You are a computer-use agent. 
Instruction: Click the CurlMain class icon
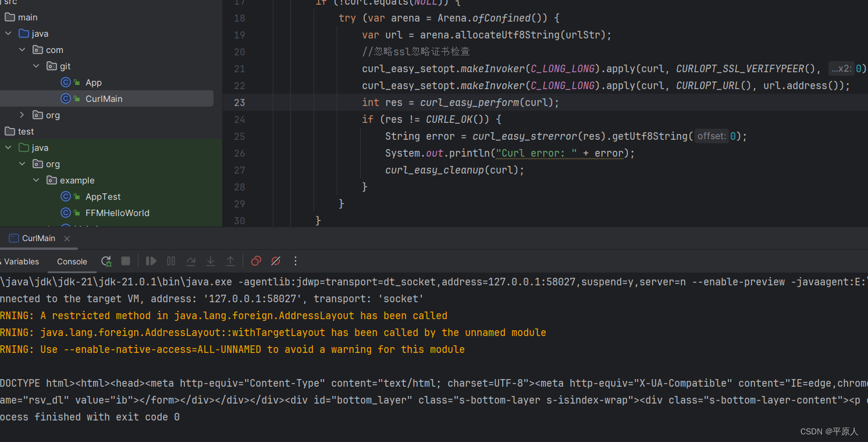click(x=66, y=99)
